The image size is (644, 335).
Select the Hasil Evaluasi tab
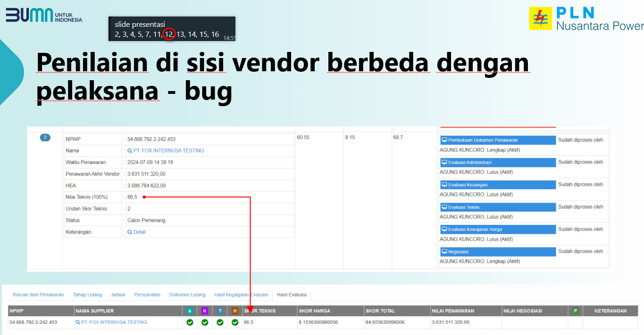point(292,295)
